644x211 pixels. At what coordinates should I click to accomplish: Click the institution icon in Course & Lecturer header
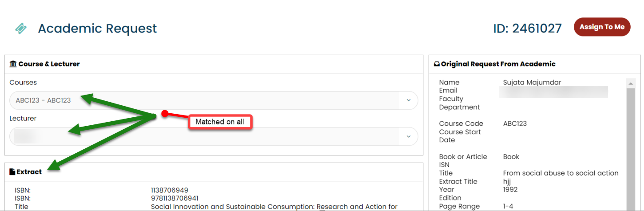tap(13, 64)
